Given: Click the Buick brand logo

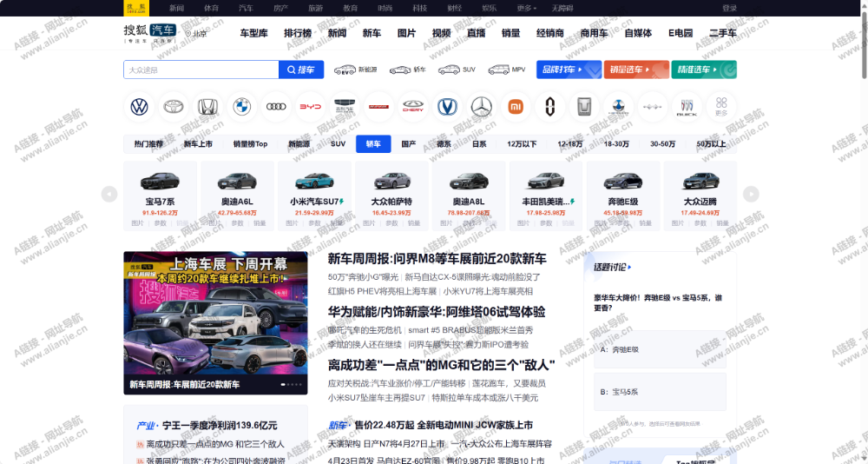Looking at the screenshot, I should (687, 106).
